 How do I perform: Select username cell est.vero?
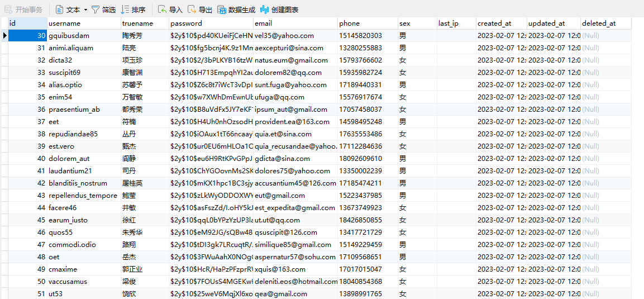[x=84, y=146]
